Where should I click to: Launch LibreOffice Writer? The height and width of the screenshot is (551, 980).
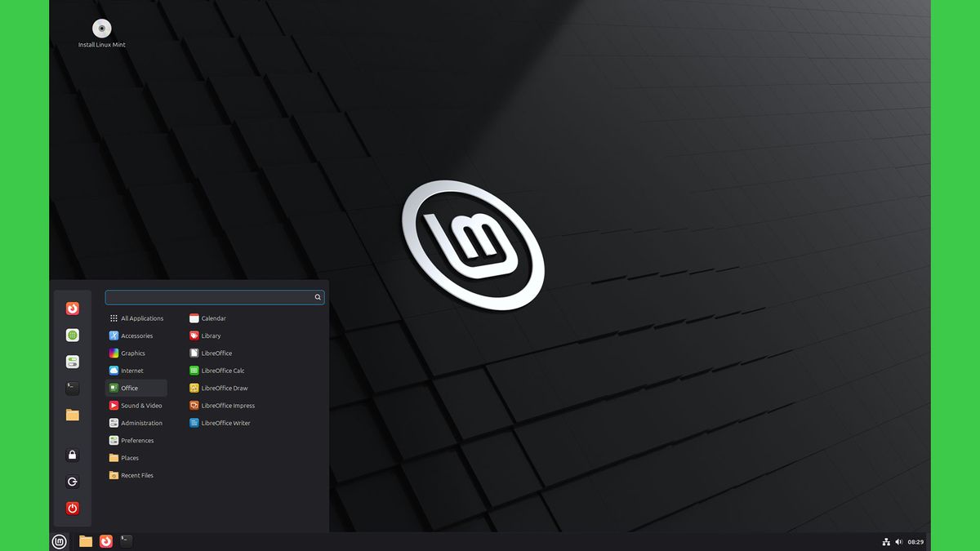pos(227,423)
